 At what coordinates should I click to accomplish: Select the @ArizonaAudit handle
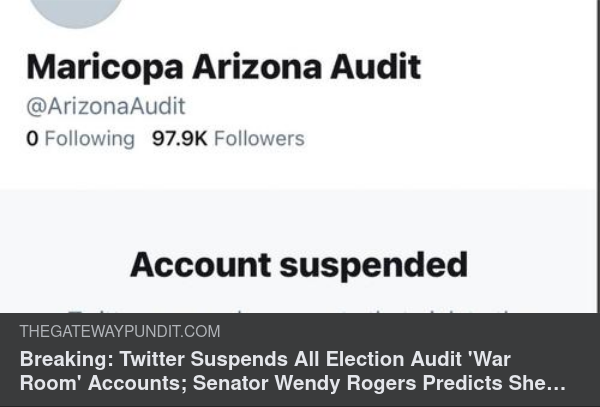click(106, 106)
